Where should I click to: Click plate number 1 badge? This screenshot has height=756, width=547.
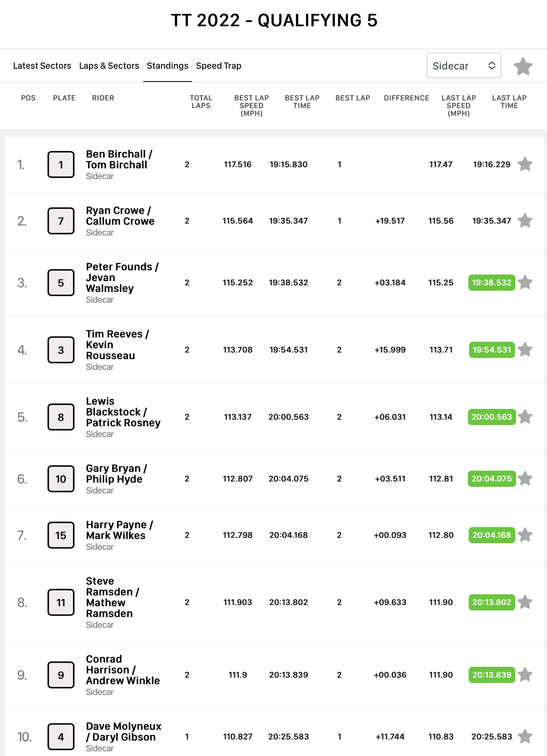pyautogui.click(x=61, y=164)
